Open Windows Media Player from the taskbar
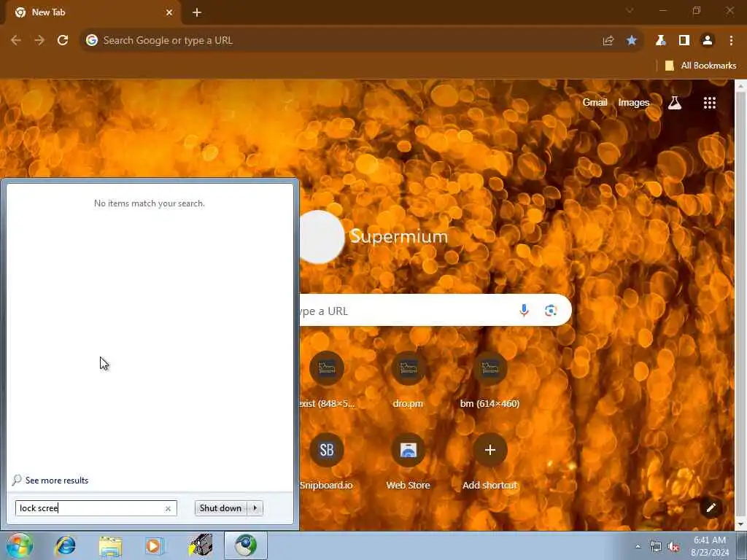 pos(155,546)
